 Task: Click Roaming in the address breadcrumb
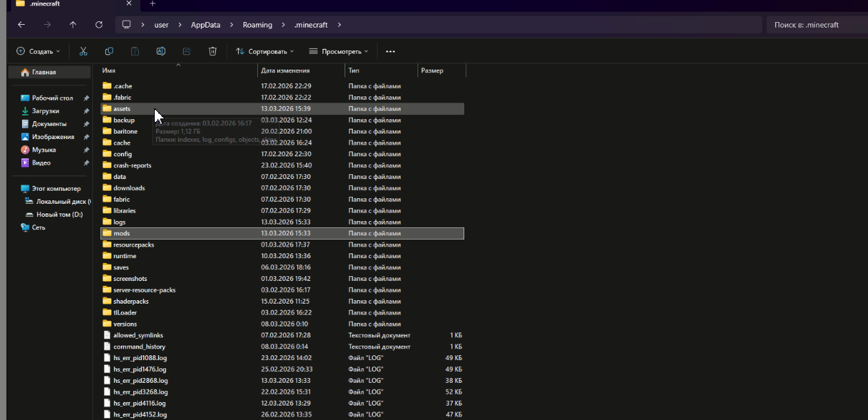point(257,25)
